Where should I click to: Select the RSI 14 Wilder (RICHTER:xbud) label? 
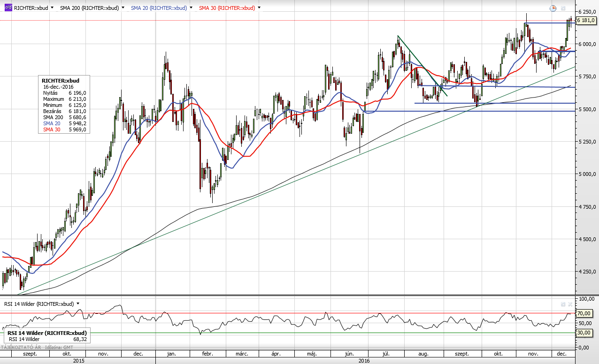pyautogui.click(x=39, y=304)
